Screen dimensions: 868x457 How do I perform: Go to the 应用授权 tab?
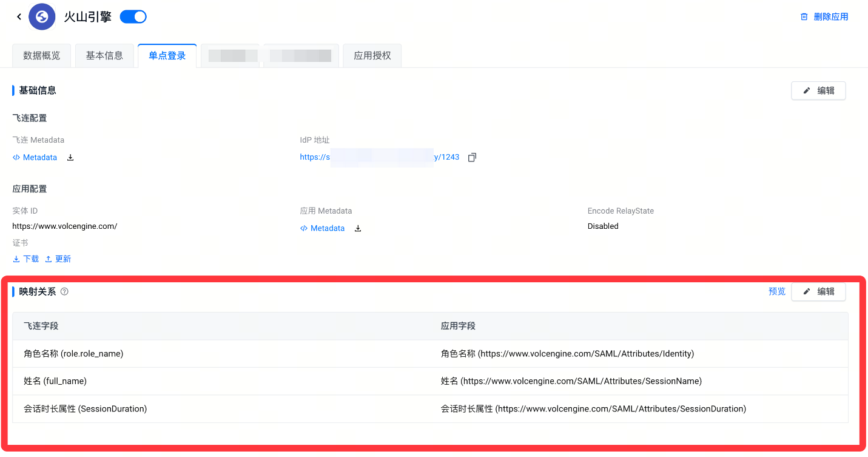pyautogui.click(x=372, y=56)
